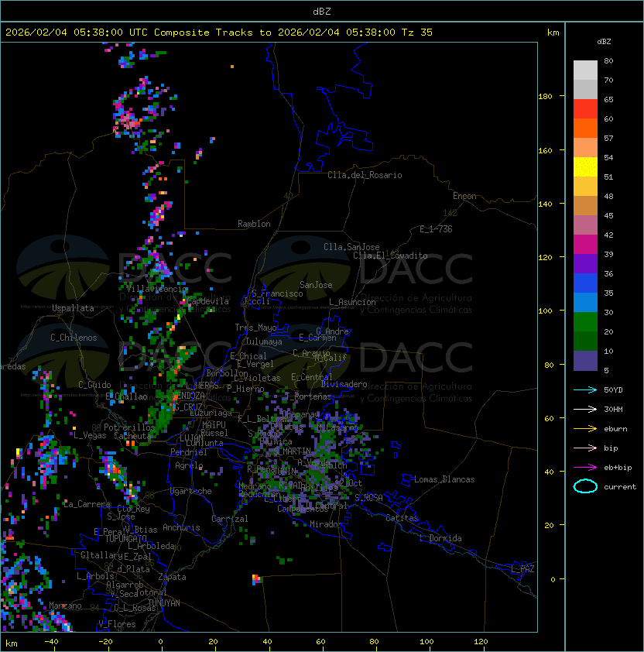The width and height of the screenshot is (644, 652).
Task: Pick the bright yellow swatch between 54 and 51
Action: pos(585,166)
